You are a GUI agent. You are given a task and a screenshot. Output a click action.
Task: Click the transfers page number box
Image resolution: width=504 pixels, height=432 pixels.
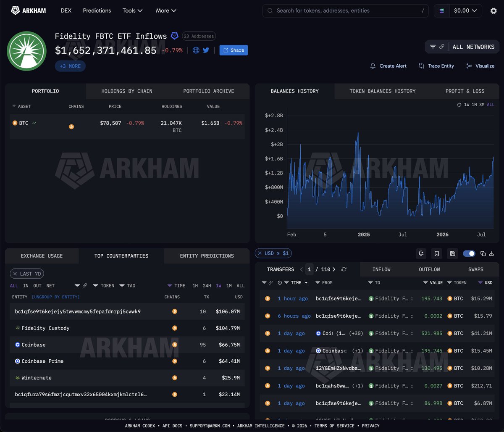[310, 269]
